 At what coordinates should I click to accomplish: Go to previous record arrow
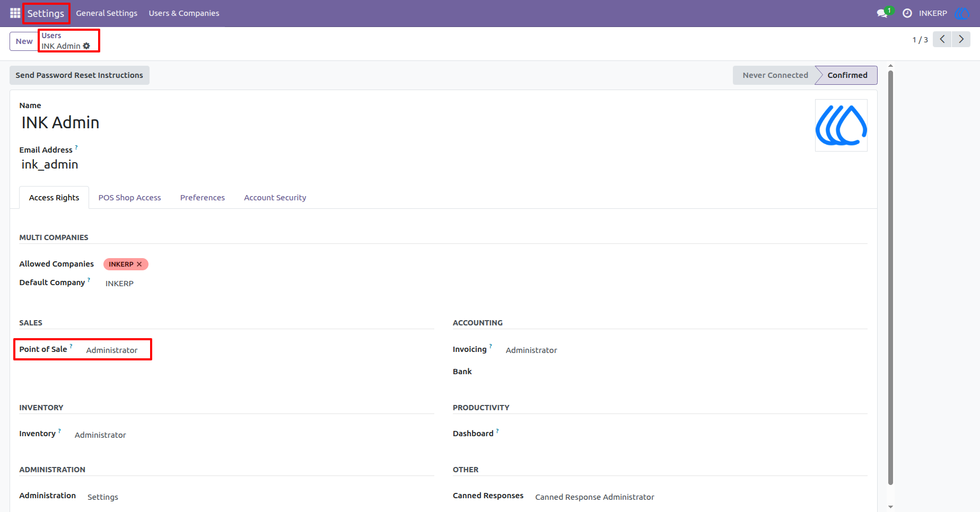click(942, 39)
